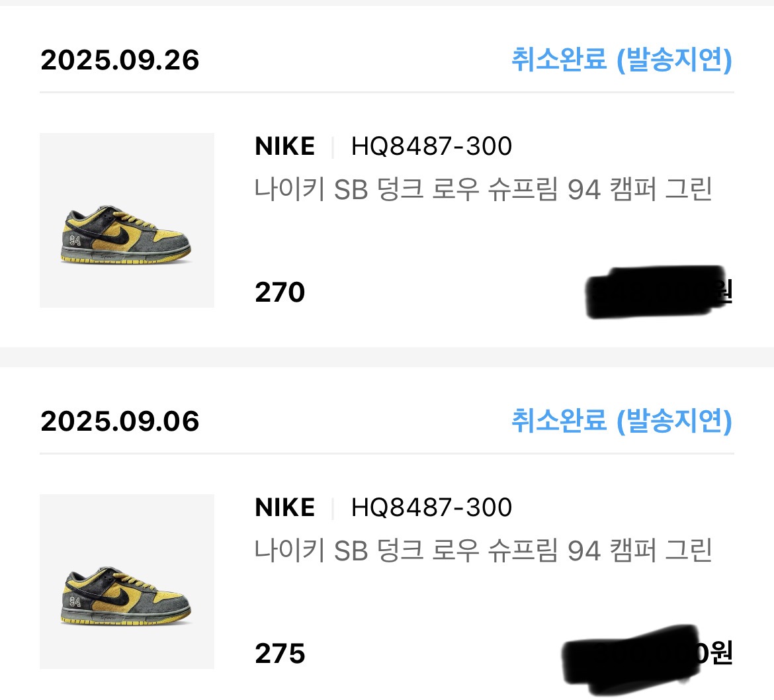The width and height of the screenshot is (774, 700).
Task: Open the product name in the 2025.09.26 order
Action: coord(483,190)
